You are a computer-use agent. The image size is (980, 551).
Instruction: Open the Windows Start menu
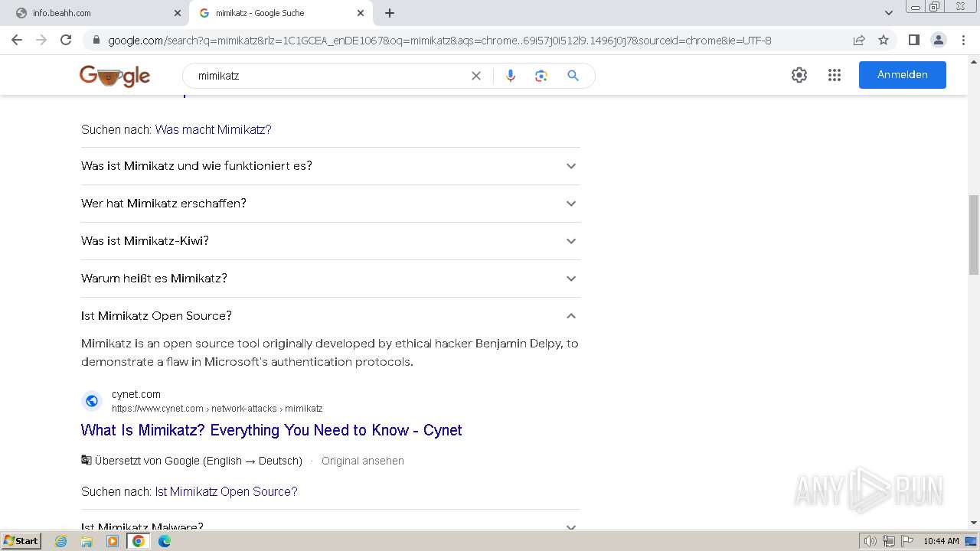pos(21,540)
